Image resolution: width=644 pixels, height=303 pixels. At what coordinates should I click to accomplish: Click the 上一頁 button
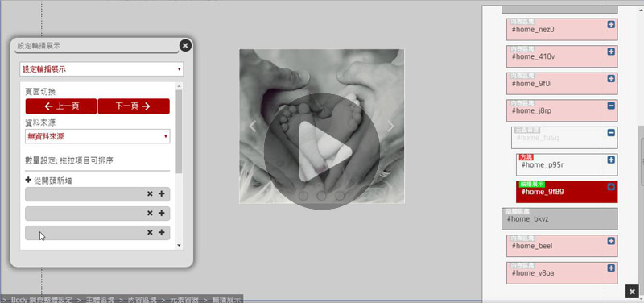click(61, 106)
